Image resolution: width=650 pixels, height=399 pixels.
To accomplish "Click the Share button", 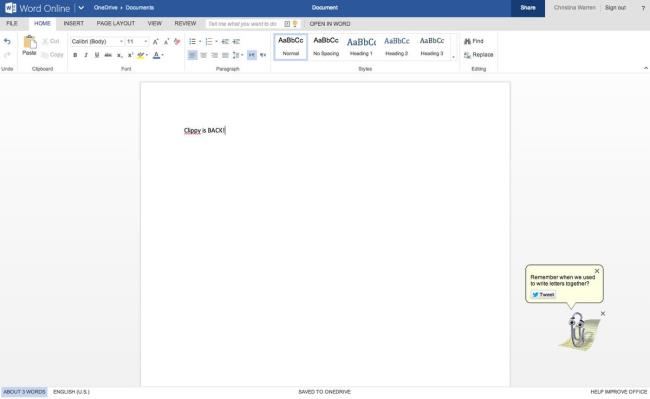I will 528,8.
